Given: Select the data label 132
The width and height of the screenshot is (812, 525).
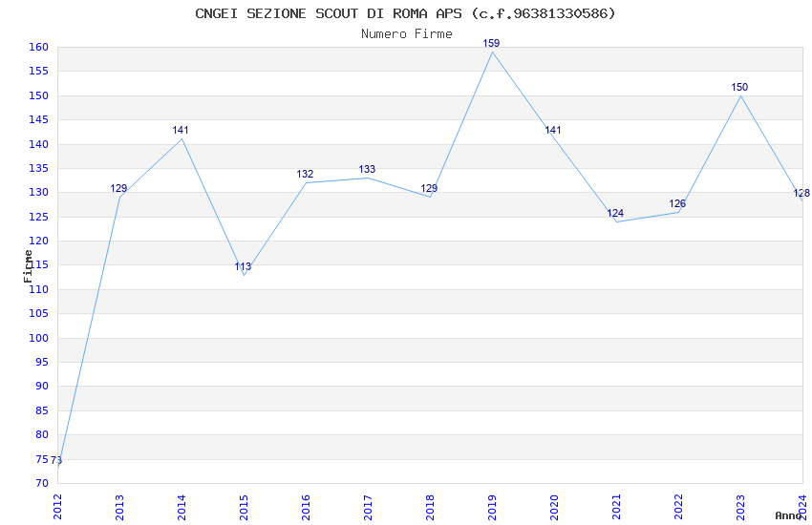Looking at the screenshot, I should pyautogui.click(x=305, y=175).
